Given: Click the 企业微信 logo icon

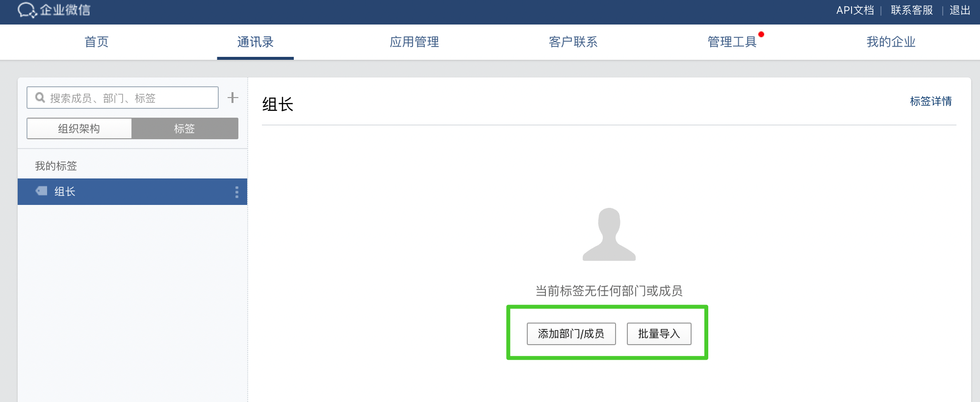Looking at the screenshot, I should [27, 10].
